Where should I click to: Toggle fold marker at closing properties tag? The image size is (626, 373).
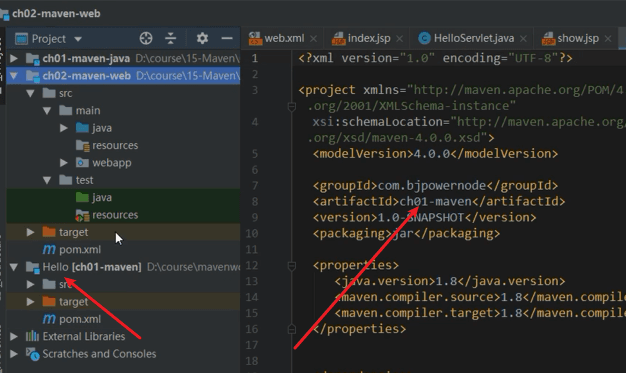[292, 329]
